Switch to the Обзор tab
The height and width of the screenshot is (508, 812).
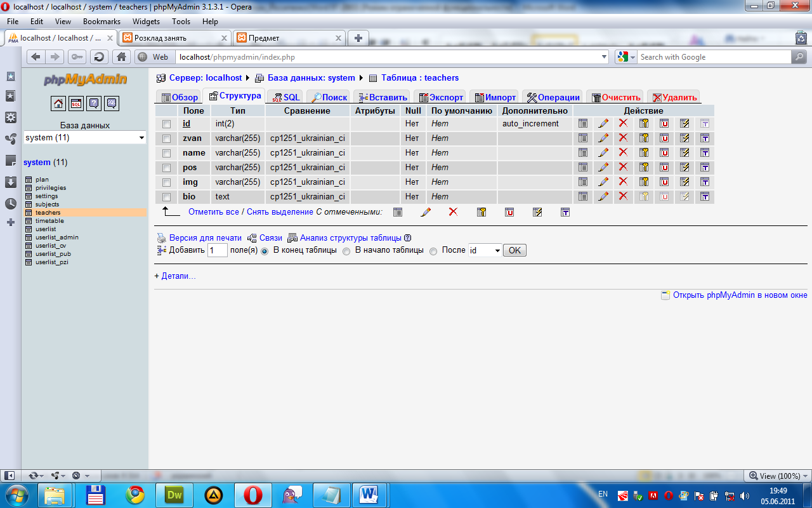[x=180, y=97]
